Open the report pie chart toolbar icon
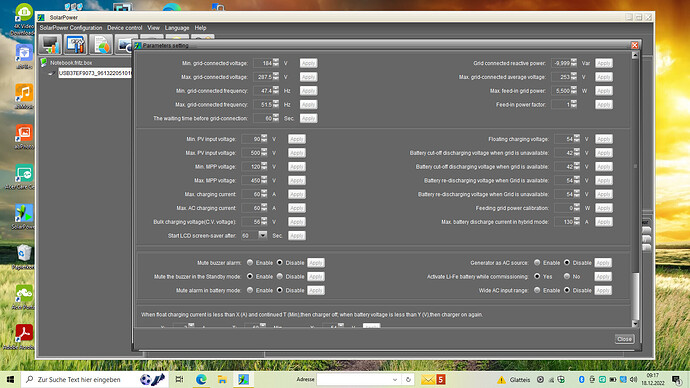Screen dimensions: 690x388 (x=101, y=44)
